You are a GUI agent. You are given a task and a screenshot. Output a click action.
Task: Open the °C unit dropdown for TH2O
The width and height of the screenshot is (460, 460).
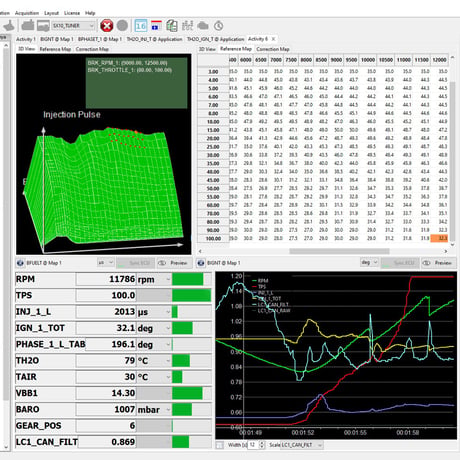(168, 361)
